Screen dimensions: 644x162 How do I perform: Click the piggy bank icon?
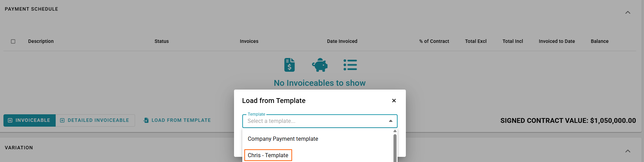tap(320, 65)
